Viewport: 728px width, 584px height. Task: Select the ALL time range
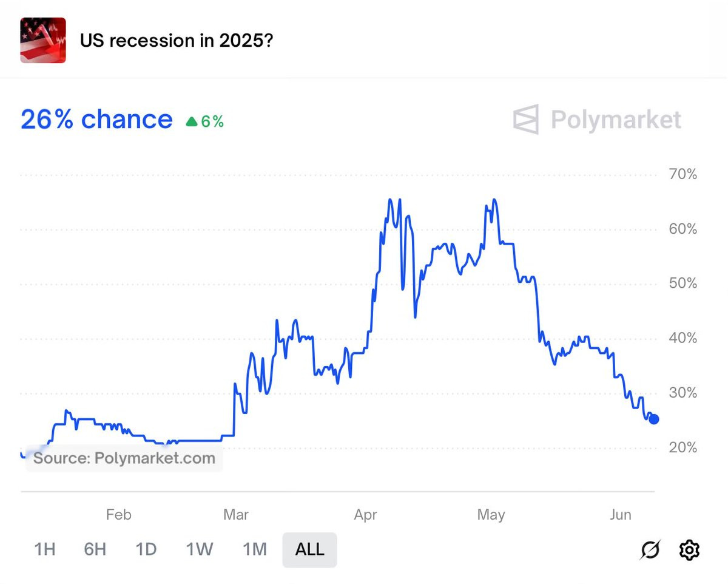click(309, 549)
